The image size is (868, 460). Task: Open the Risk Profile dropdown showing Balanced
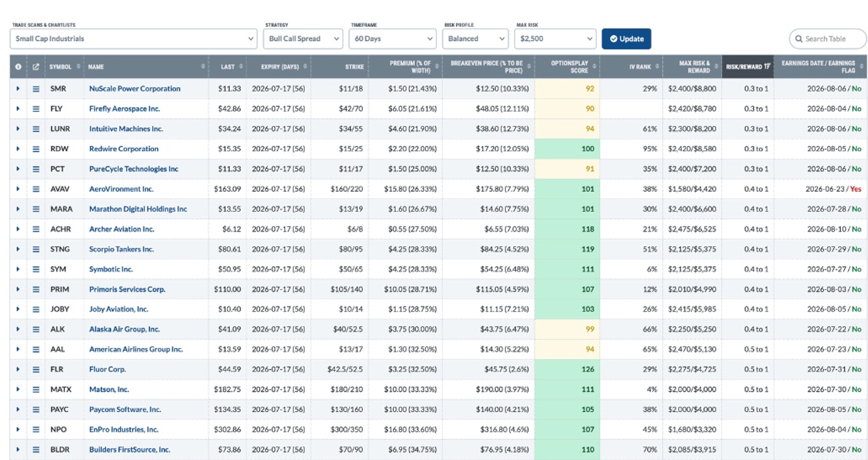[475, 39]
